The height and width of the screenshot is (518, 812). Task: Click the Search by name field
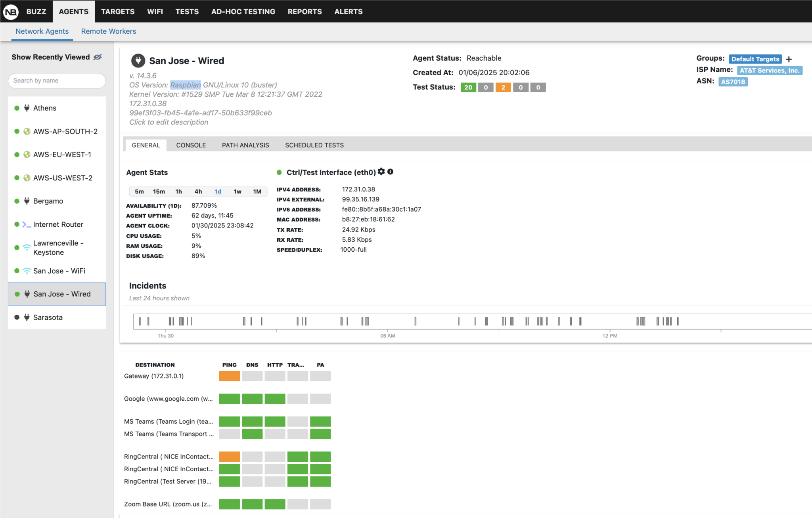click(56, 80)
